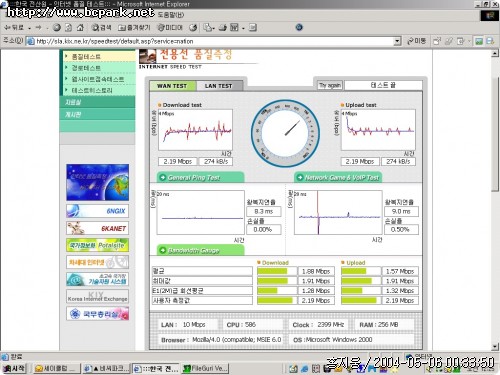
Task: Open the 미디어 media pane
Action: (x=170, y=28)
